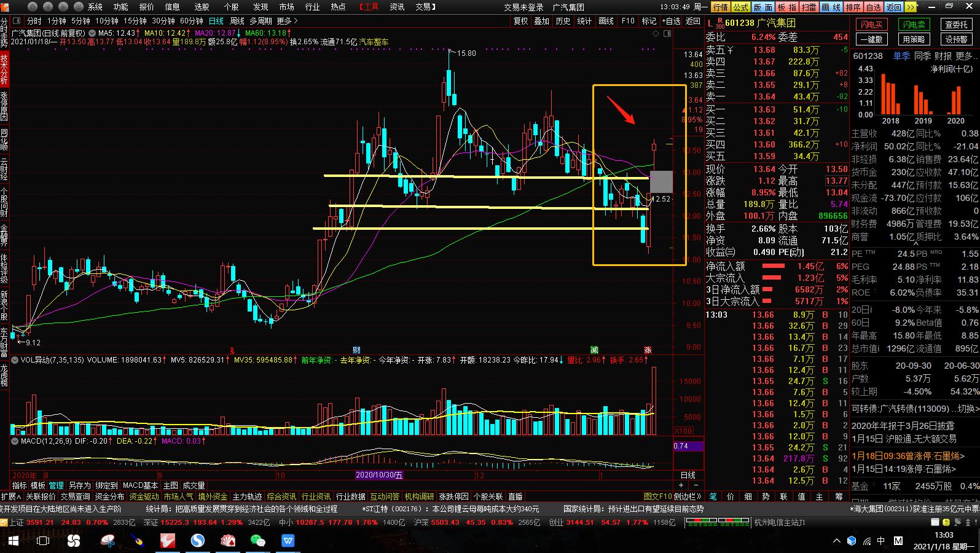
Task: Select the 分时 intraday view
Action: [34, 21]
